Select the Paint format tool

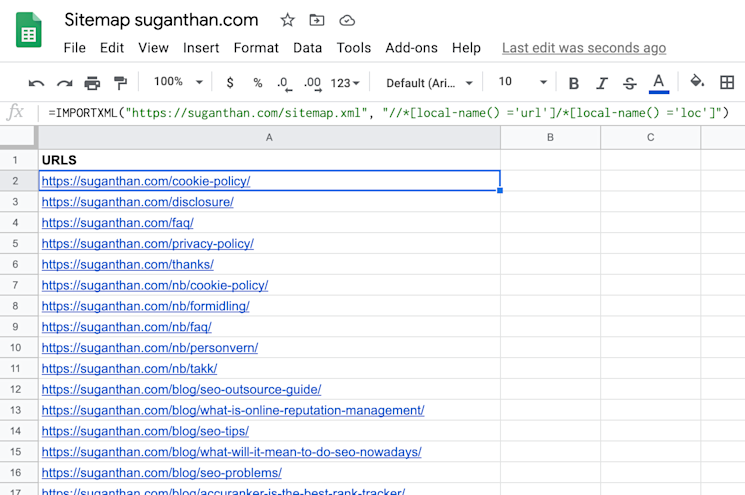point(120,83)
